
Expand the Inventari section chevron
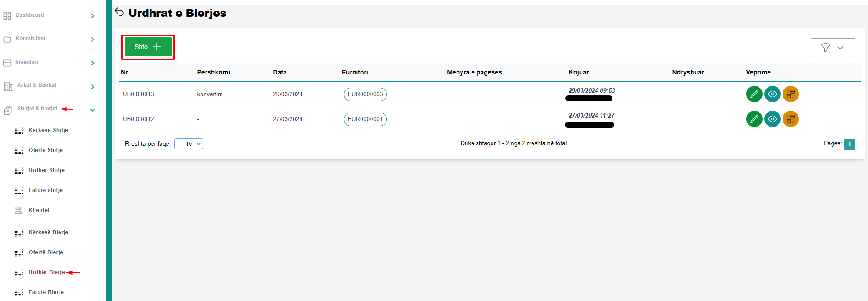coord(92,63)
